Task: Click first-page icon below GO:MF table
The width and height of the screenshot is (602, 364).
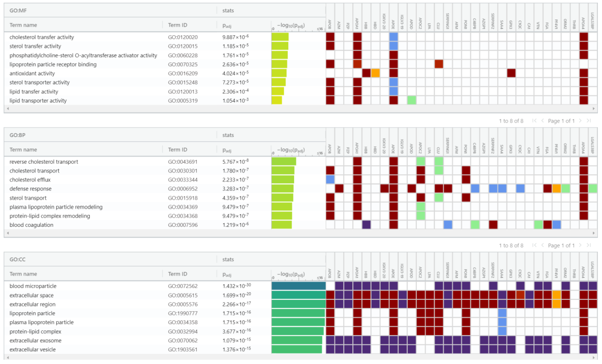Action: click(534, 121)
